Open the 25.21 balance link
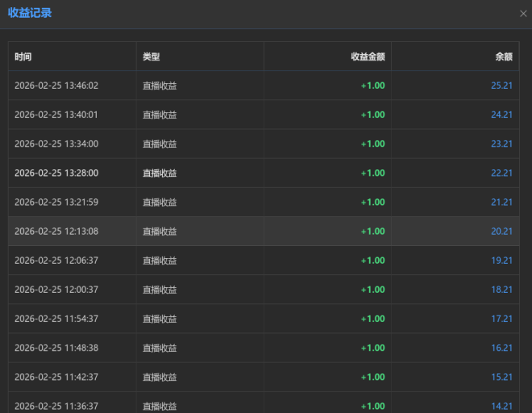 coord(501,86)
